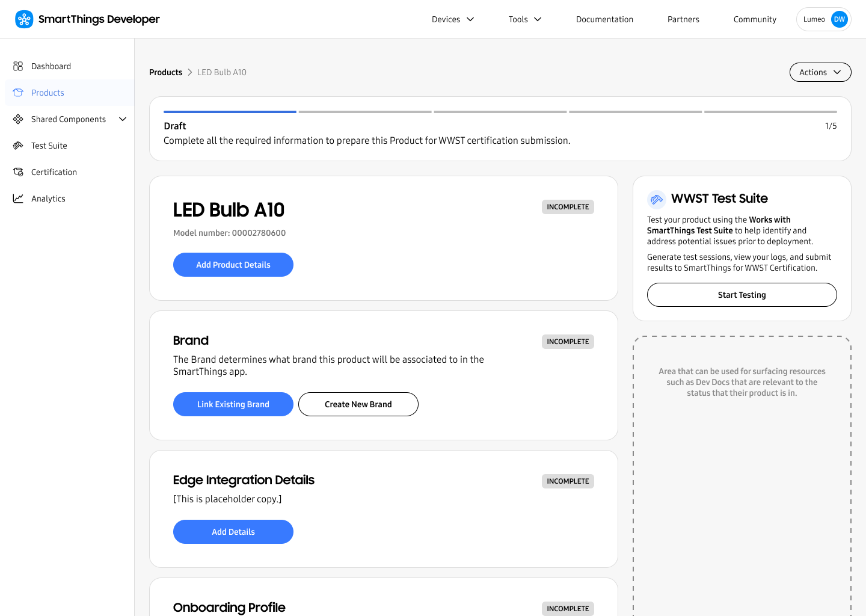Screen dimensions: 866x616
Task: Open the Community nav item
Action: [755, 19]
